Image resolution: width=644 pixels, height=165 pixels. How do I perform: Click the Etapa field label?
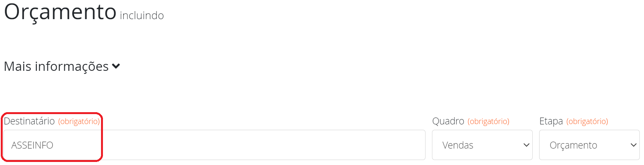(x=551, y=121)
